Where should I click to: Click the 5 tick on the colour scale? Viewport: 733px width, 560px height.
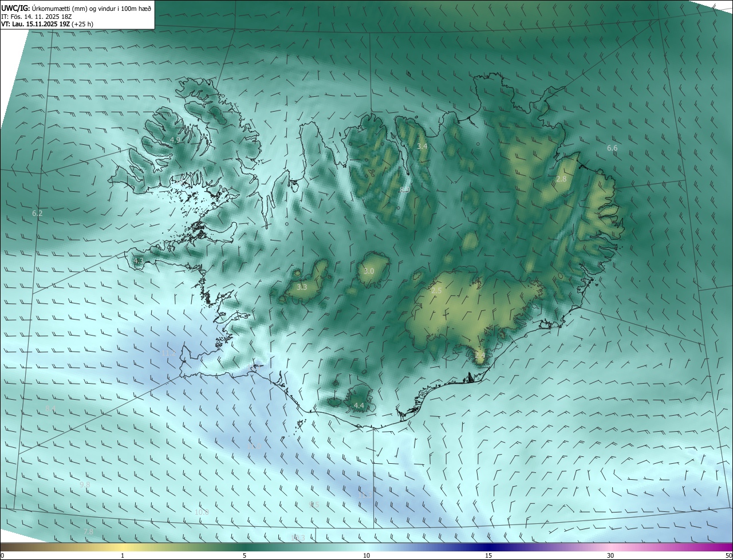(245, 555)
